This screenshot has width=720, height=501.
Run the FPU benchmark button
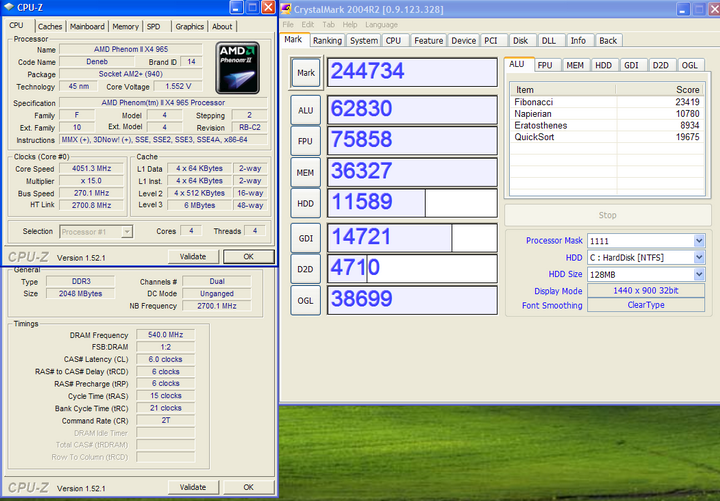point(305,141)
